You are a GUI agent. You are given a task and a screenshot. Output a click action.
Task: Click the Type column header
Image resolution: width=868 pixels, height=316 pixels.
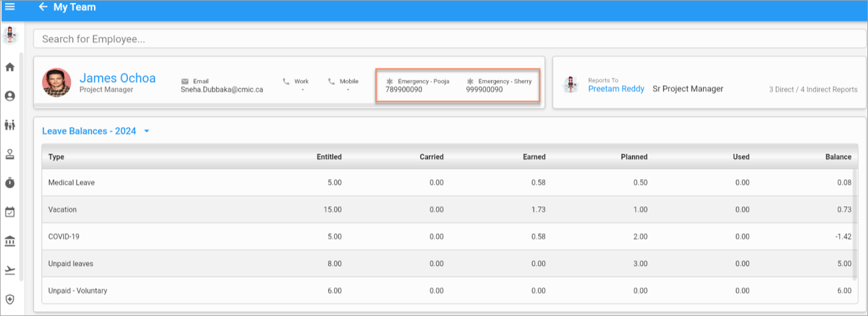[x=56, y=157]
